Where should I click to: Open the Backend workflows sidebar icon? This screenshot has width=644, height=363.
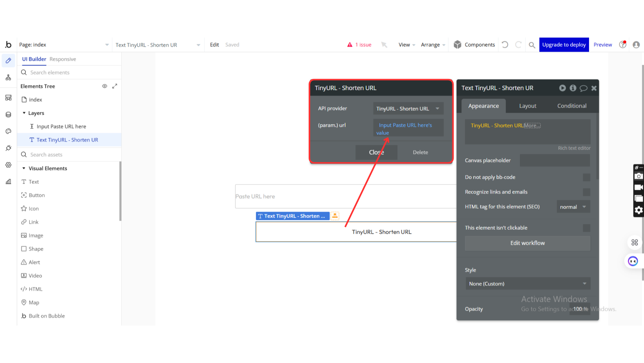pos(8,98)
